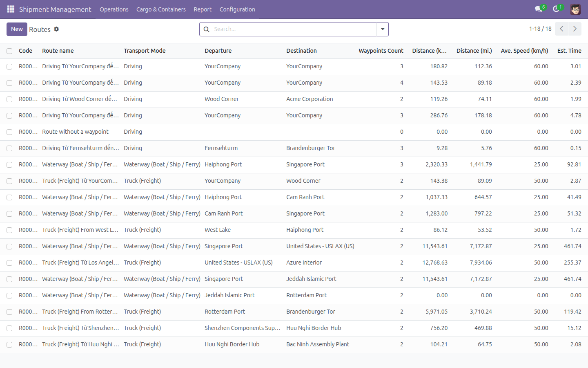The height and width of the screenshot is (368, 588).
Task: Open the Operations menu
Action: (114, 9)
